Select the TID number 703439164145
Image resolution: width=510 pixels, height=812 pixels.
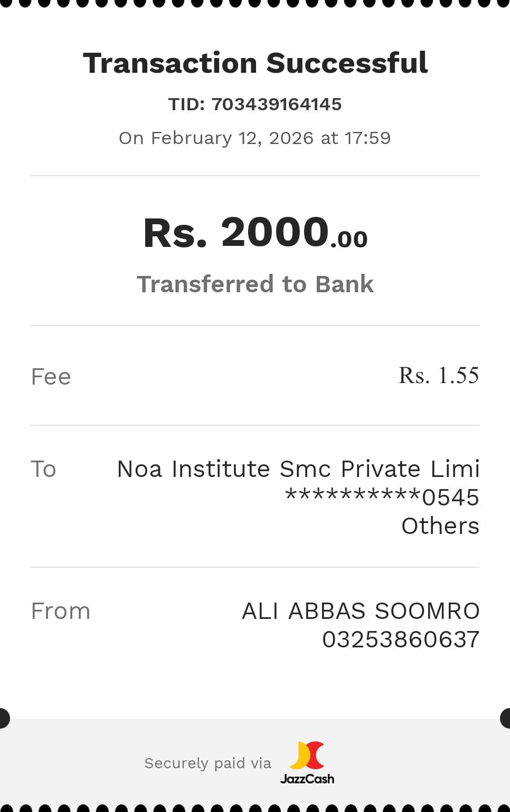[x=277, y=104]
